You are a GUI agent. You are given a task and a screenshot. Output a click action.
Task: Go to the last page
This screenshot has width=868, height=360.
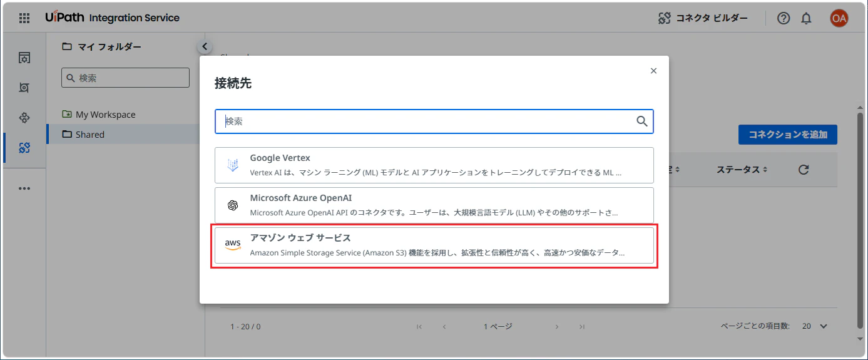tap(582, 326)
